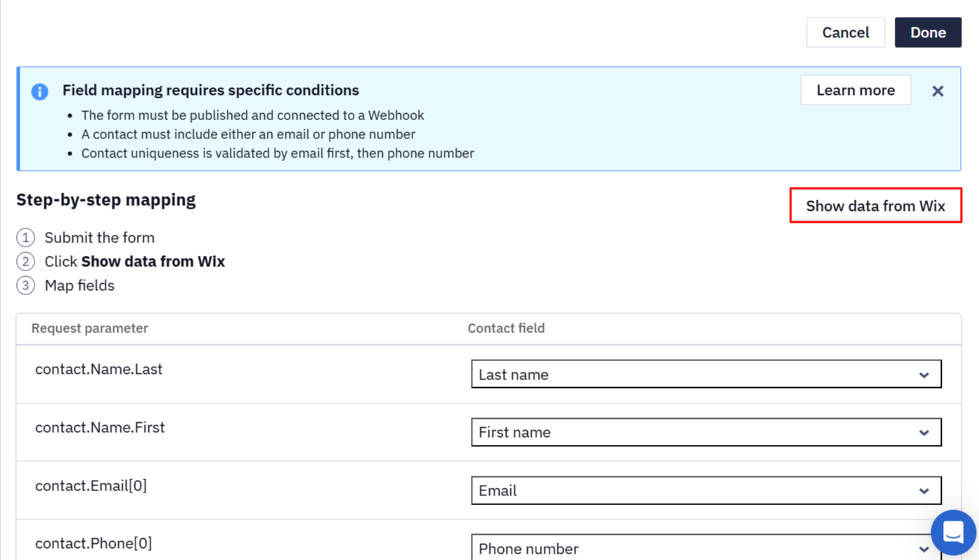Click the blue info icon in banner

(40, 91)
